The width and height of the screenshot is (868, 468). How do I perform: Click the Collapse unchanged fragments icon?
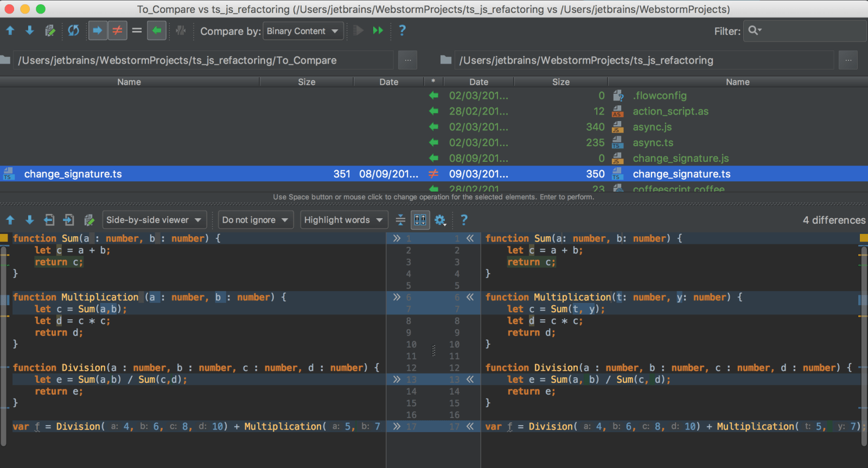coord(400,220)
